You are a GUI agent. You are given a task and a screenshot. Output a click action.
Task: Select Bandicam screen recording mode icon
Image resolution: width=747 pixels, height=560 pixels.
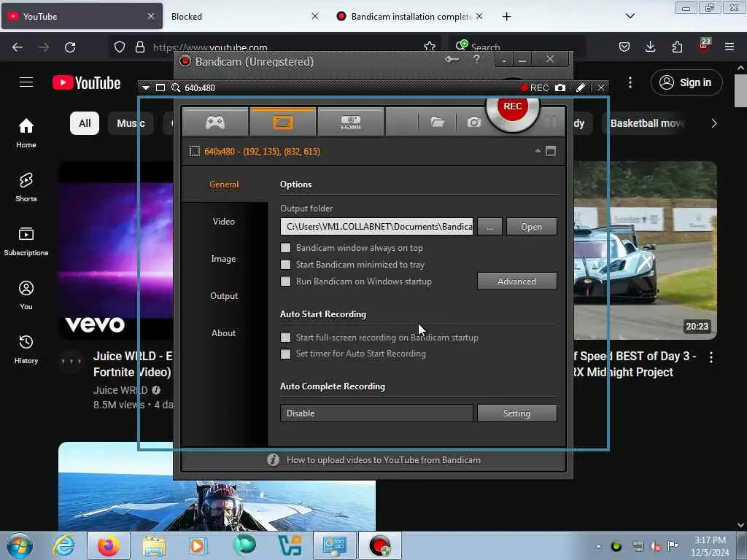pos(283,122)
